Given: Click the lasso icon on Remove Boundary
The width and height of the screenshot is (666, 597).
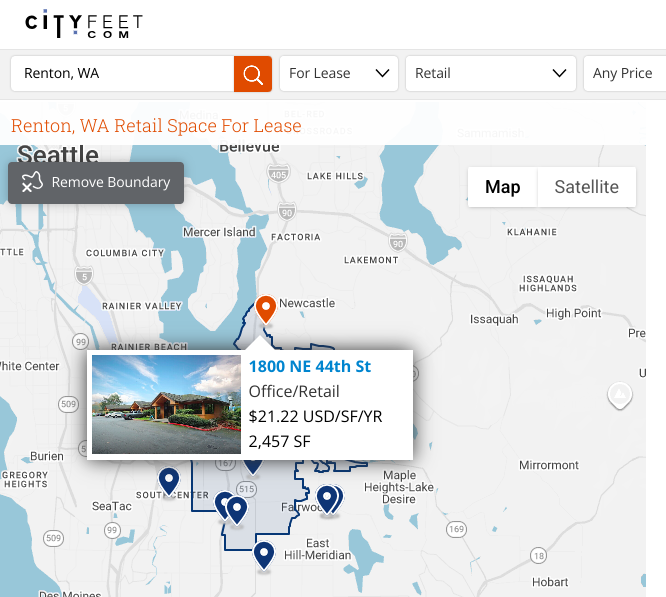Looking at the screenshot, I should (x=32, y=183).
